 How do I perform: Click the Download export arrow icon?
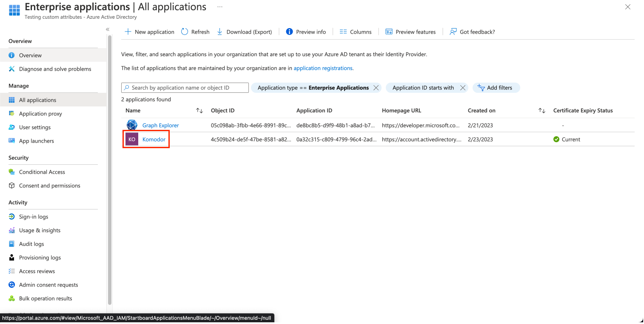[220, 32]
